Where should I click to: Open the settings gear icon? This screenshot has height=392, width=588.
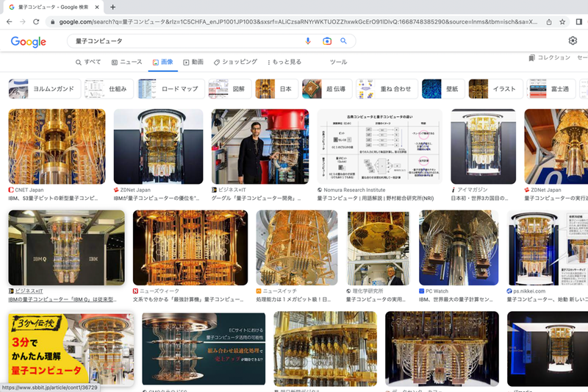tap(573, 40)
